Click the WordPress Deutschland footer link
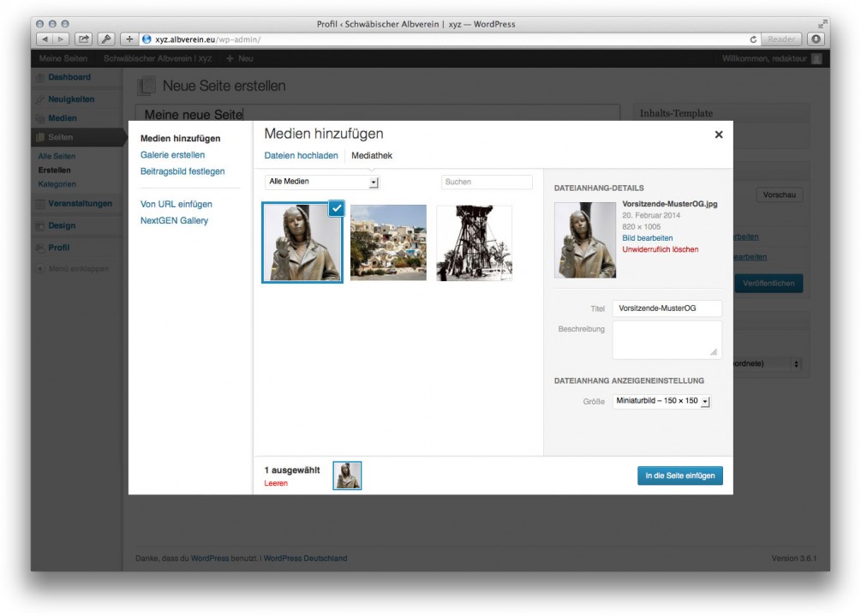Viewport: 861px width, 616px height. coord(305,559)
